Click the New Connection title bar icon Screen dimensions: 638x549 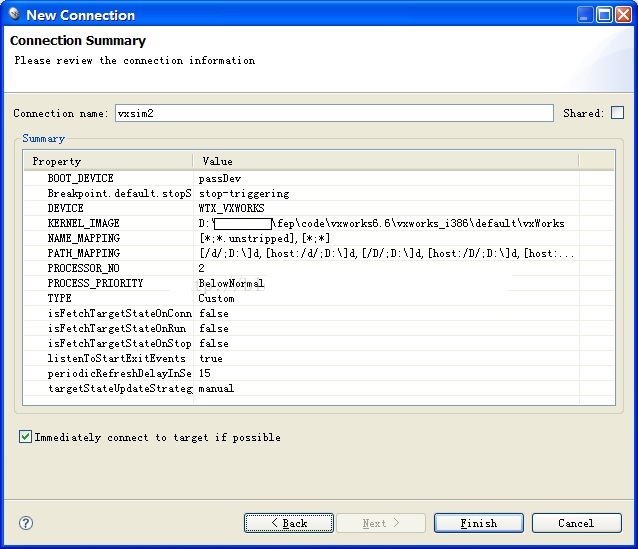tap(14, 15)
